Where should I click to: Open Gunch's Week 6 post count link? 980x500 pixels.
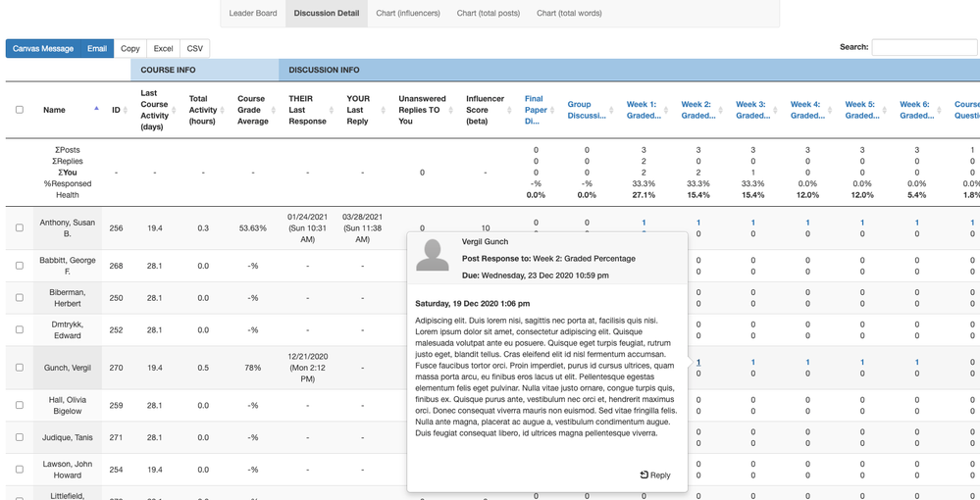pos(917,362)
